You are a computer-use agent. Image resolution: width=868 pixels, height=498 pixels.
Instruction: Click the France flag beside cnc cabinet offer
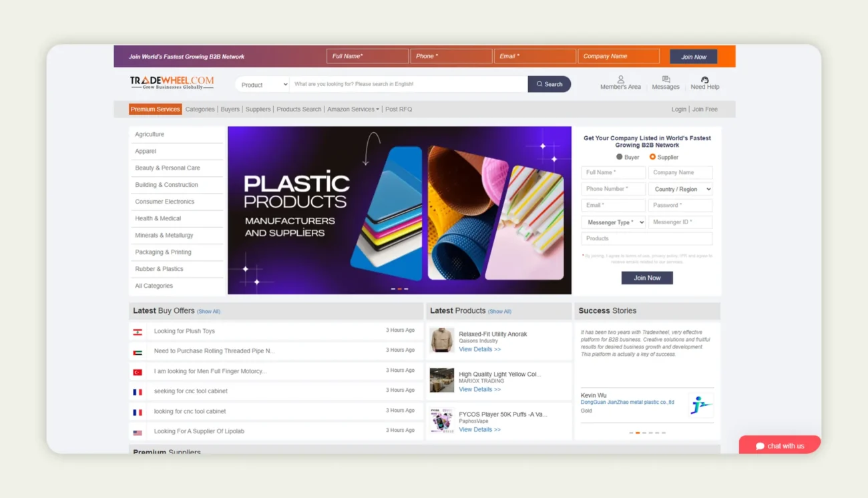(x=138, y=391)
